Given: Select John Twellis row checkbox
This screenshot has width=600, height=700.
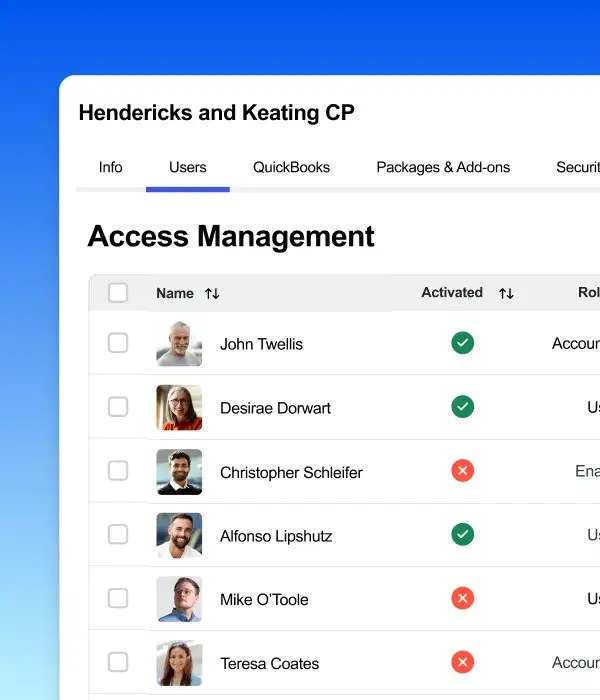Looking at the screenshot, I should (118, 343).
